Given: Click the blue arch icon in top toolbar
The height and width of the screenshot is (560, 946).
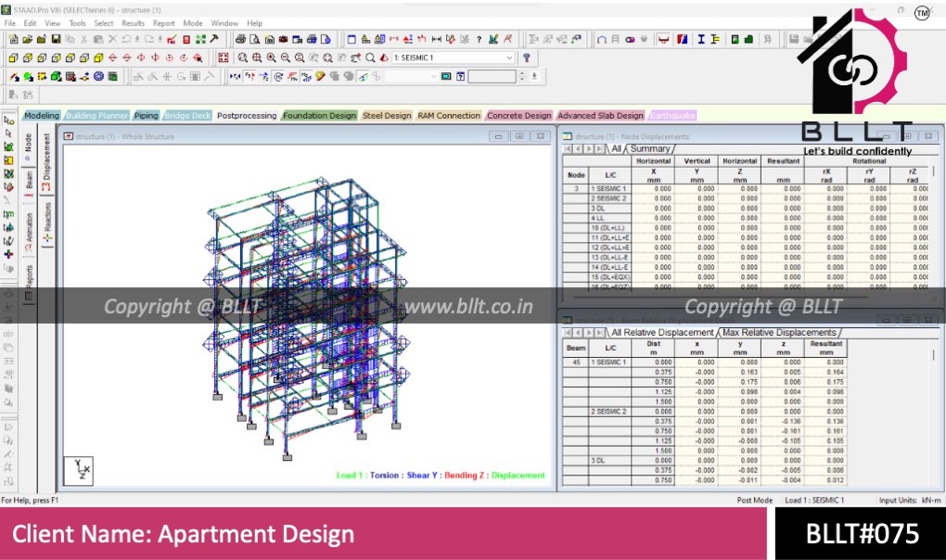Looking at the screenshot, I should point(602,39).
